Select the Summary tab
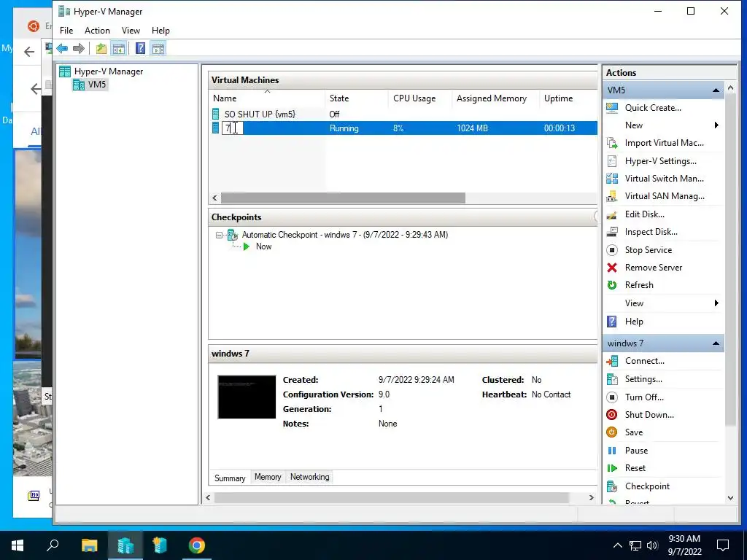The width and height of the screenshot is (747, 560). [x=230, y=478]
